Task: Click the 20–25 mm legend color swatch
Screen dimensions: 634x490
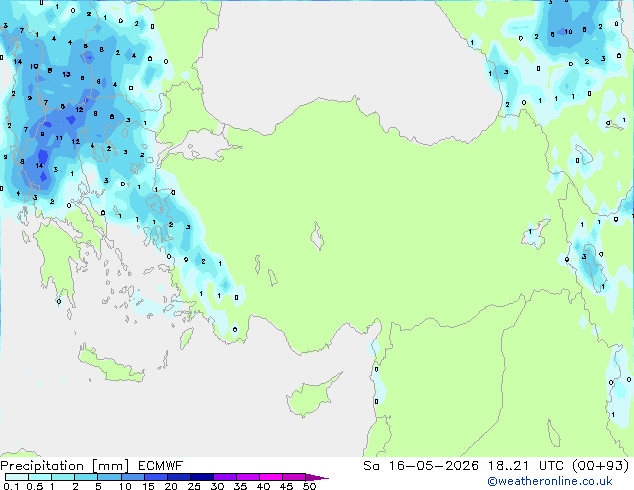Action: pos(178,477)
